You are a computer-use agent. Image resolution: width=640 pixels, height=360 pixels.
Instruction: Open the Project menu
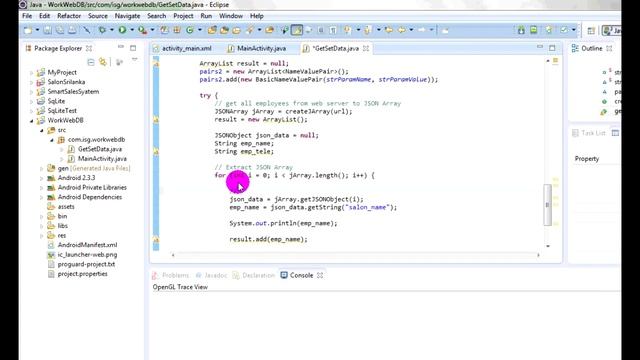[x=183, y=16]
